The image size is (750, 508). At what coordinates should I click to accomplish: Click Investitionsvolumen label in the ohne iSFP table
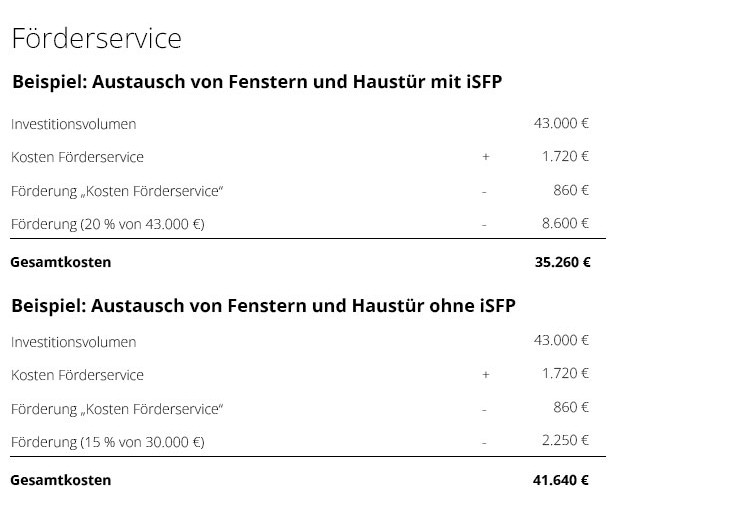coord(73,342)
